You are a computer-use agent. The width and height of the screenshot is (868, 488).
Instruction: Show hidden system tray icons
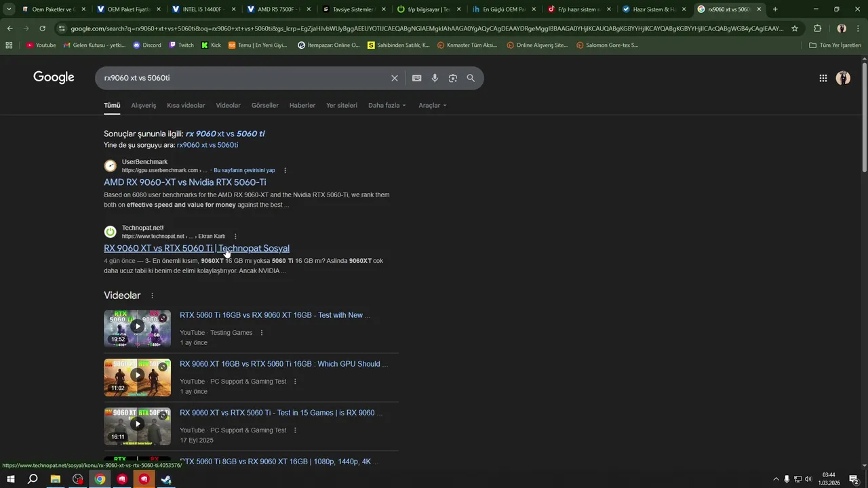(776, 479)
